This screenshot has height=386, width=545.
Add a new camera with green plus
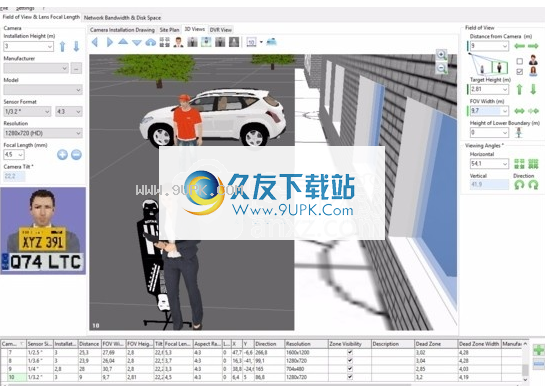point(539,350)
